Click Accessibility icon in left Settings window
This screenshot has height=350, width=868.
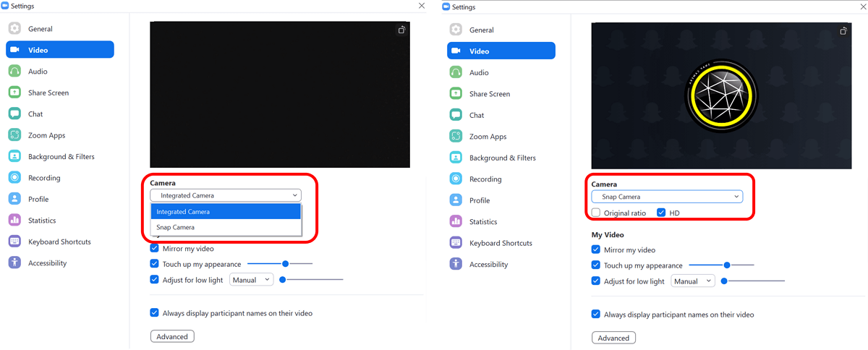point(14,263)
